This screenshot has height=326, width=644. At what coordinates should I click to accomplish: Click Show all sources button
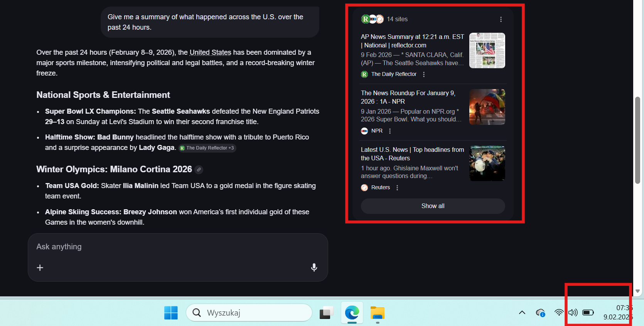click(x=433, y=206)
